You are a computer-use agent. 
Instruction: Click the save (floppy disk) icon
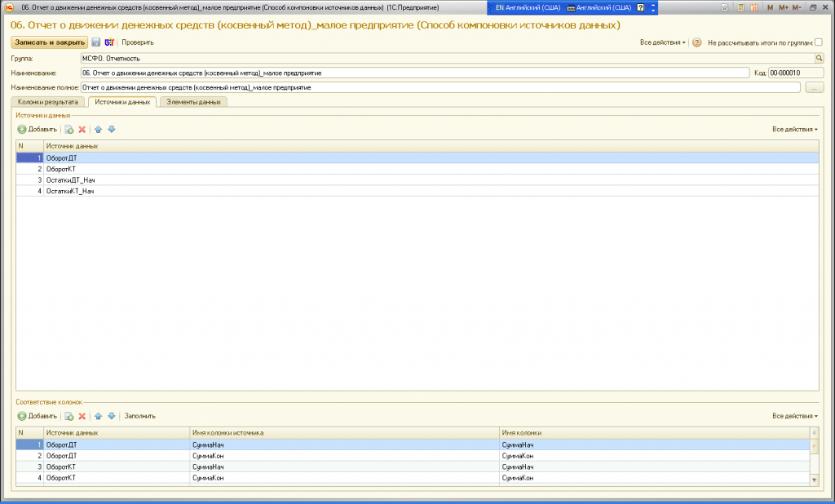(x=96, y=42)
